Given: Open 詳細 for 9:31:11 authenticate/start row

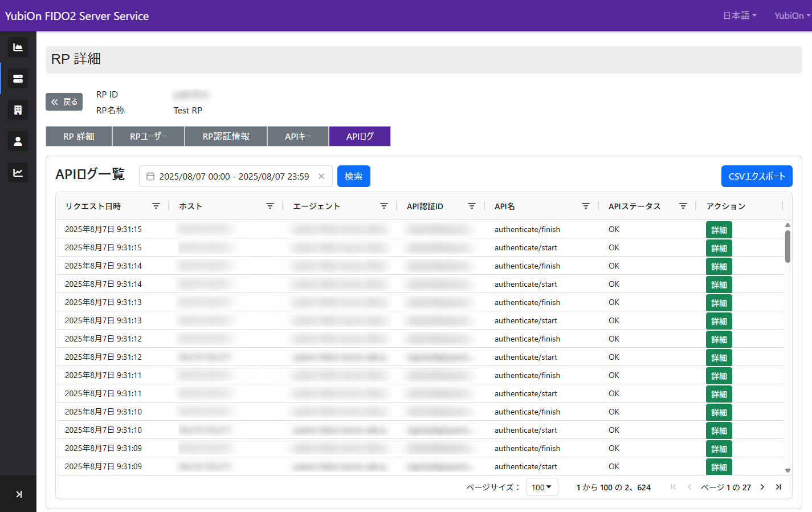Looking at the screenshot, I should pos(719,394).
